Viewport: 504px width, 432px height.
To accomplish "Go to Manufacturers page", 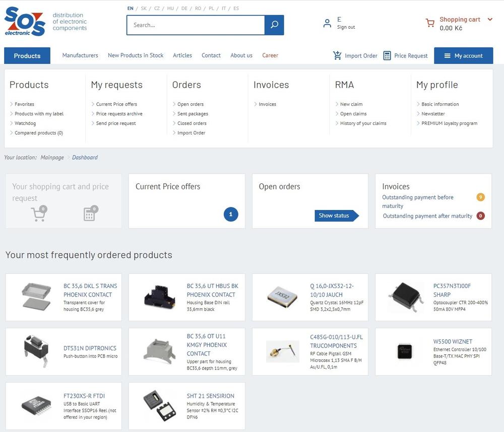I will tap(80, 55).
